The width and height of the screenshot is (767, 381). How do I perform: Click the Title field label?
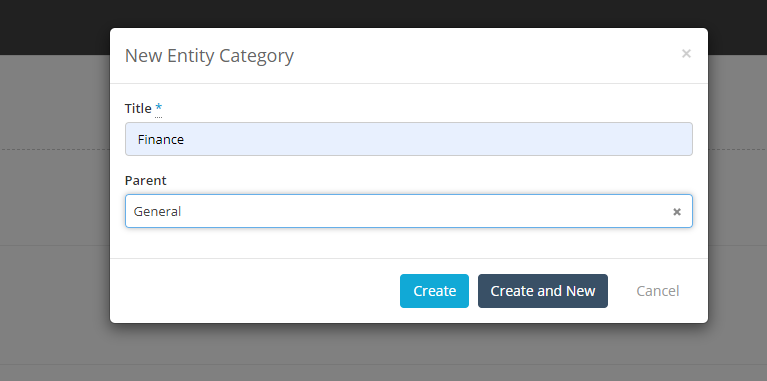coord(138,108)
